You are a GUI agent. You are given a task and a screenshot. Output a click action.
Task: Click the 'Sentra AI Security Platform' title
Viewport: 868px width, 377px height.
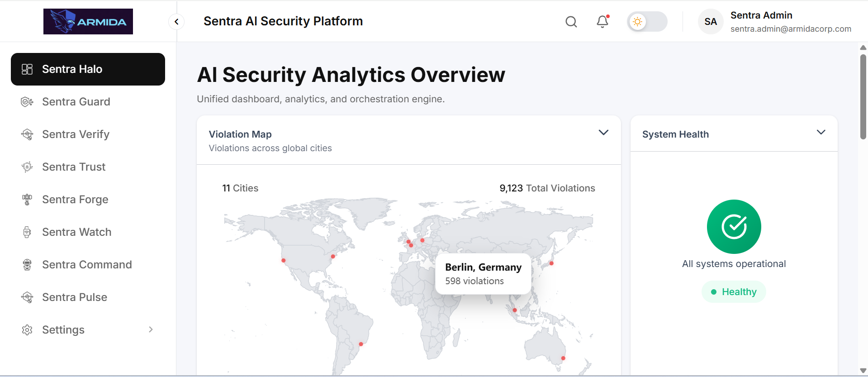point(283,21)
